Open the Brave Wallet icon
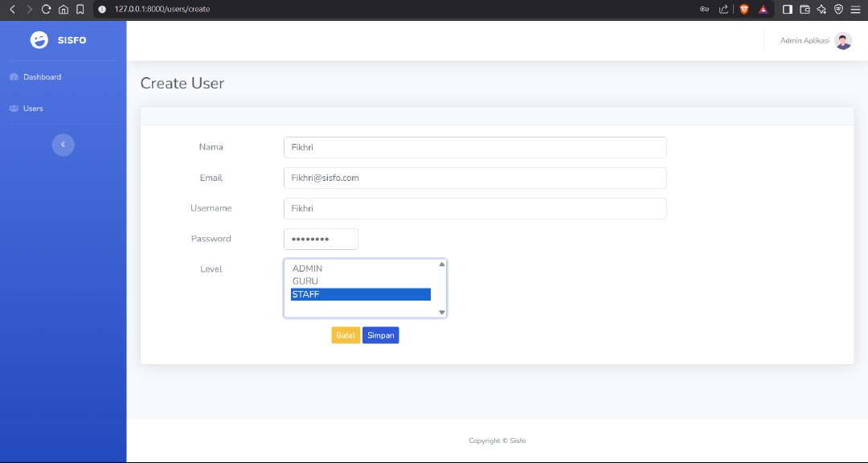The image size is (868, 463). (x=805, y=9)
